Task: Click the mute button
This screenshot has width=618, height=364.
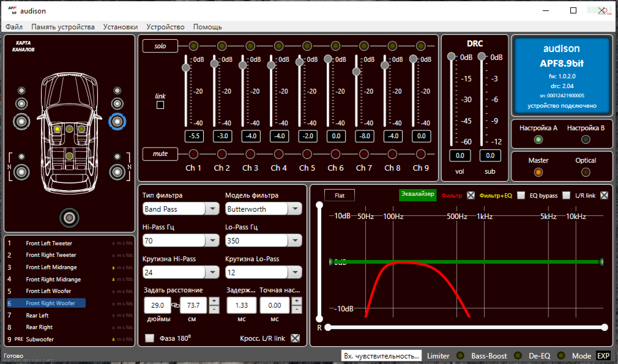Action: pyautogui.click(x=160, y=154)
